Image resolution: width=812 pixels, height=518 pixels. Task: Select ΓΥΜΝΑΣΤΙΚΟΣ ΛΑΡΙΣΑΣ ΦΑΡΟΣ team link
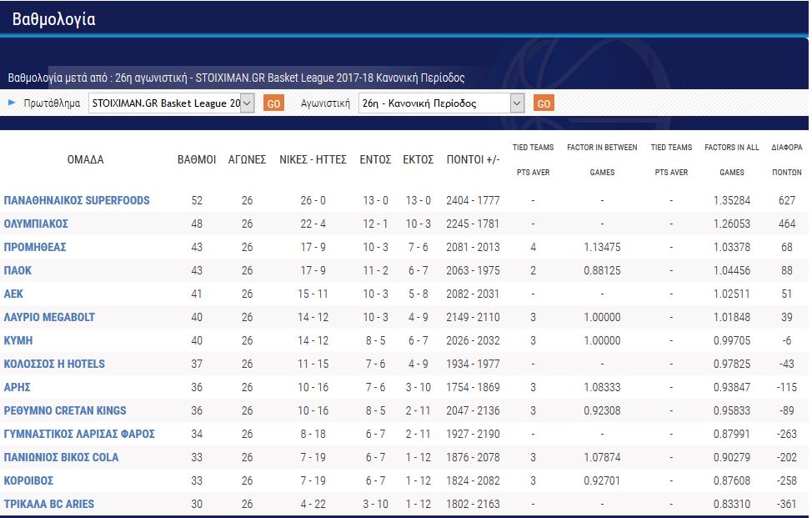click(79, 434)
